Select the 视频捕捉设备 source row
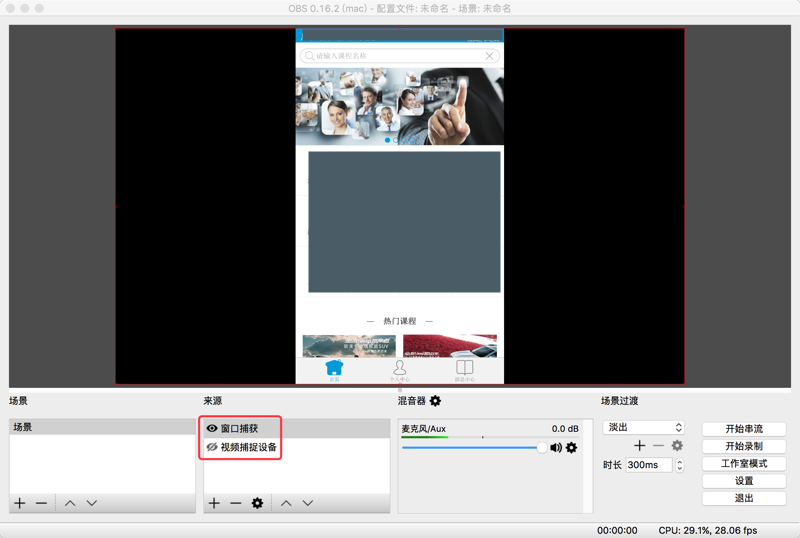The width and height of the screenshot is (800, 538). 296,447
